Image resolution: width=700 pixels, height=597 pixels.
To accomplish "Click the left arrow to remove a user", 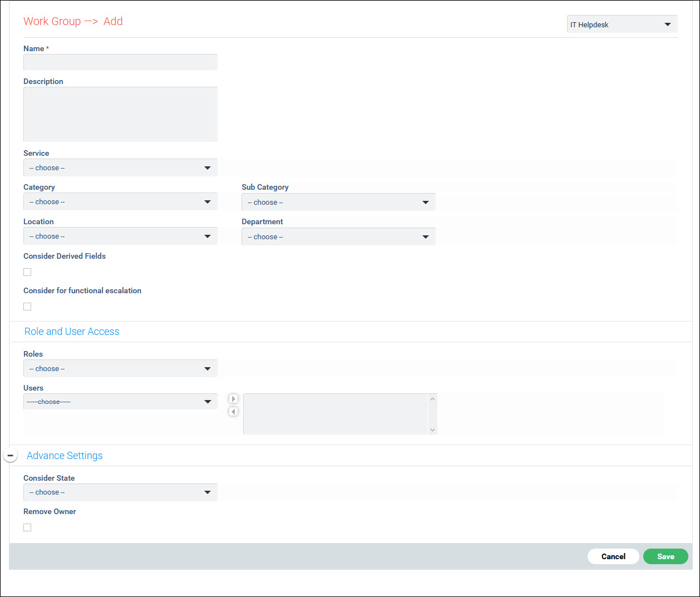I will pos(233,411).
